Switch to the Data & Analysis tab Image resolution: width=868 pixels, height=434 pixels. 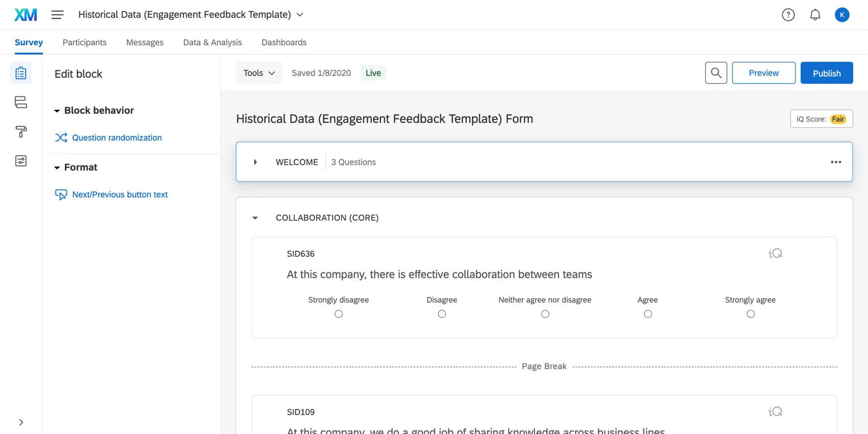[212, 42]
